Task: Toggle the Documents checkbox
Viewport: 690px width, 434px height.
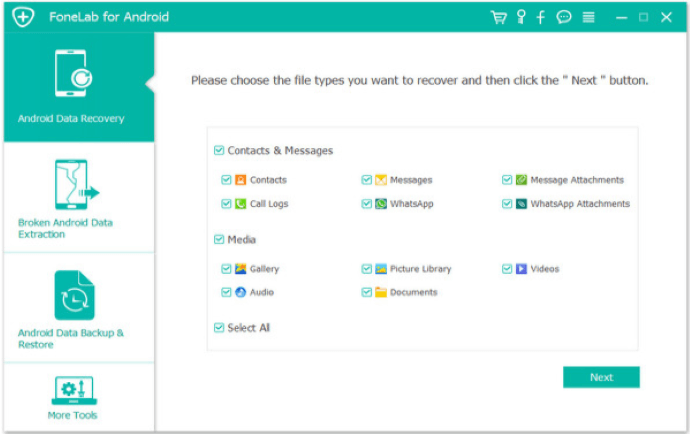Action: click(x=367, y=292)
